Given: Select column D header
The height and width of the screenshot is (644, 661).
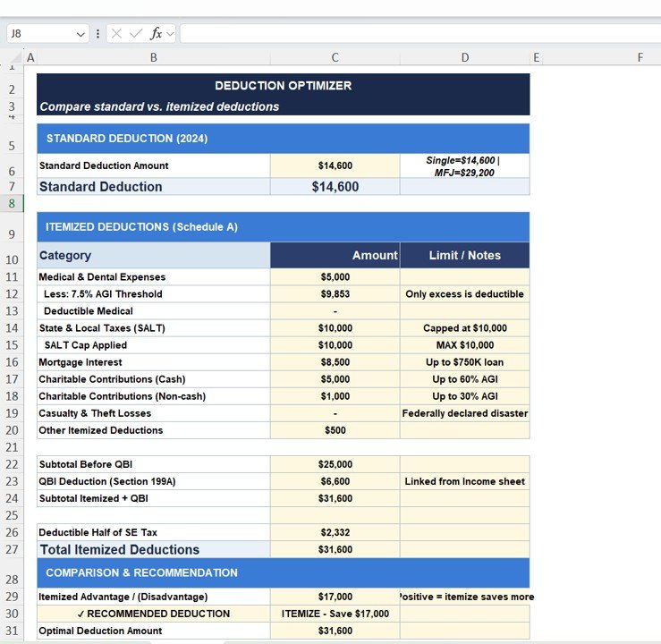Looking at the screenshot, I should (x=464, y=58).
